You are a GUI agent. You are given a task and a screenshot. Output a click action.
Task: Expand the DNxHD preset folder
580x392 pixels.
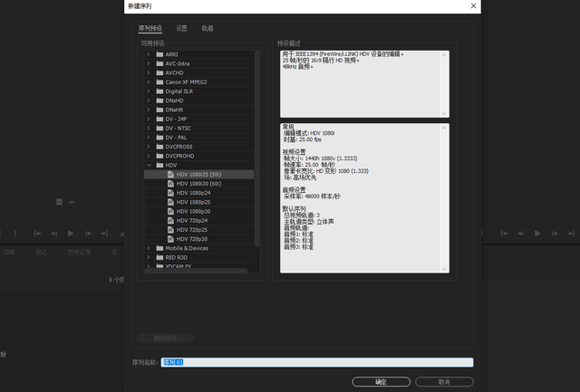point(149,100)
